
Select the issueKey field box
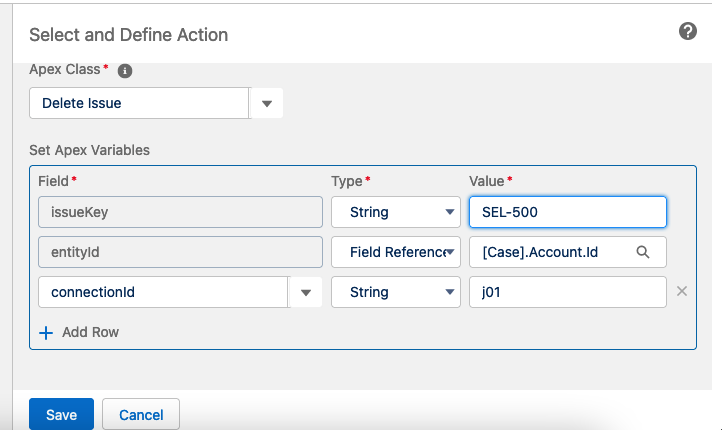coord(180,212)
